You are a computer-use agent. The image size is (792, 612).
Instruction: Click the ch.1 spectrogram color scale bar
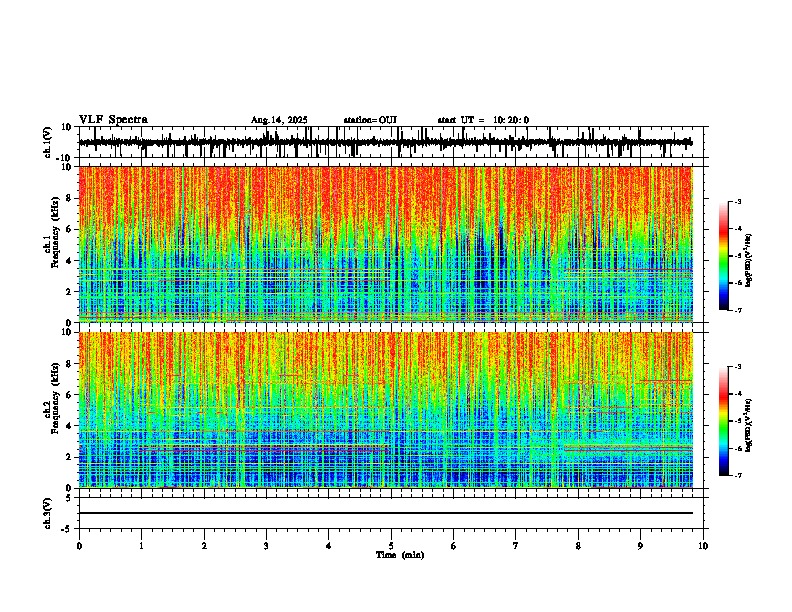click(x=724, y=256)
